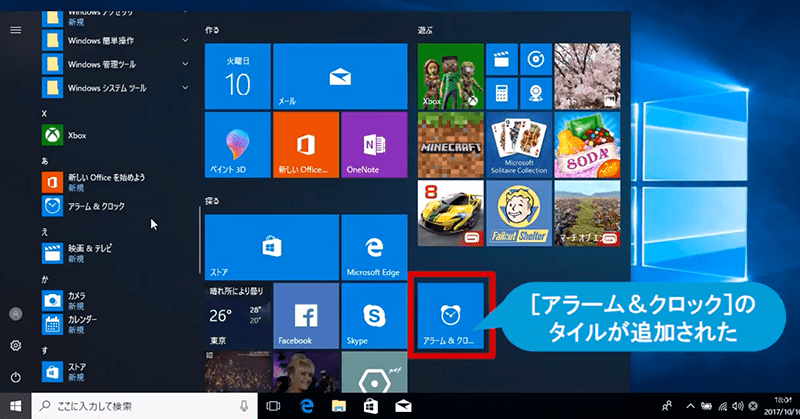Expand the Start menu hamburger icon
The height and width of the screenshot is (419, 800).
(16, 30)
